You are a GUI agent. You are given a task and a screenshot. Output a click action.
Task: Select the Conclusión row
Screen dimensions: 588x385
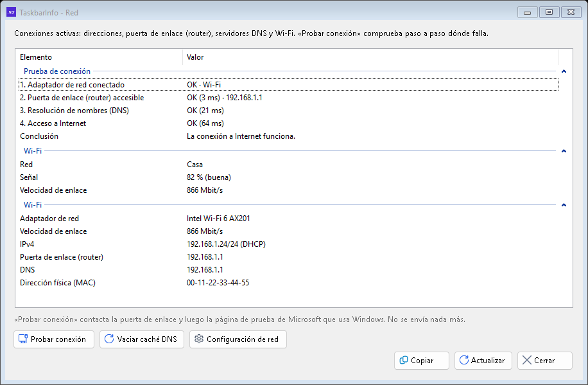coord(288,136)
